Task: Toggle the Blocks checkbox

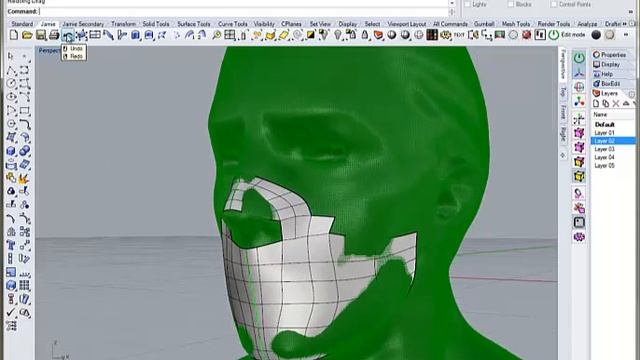Action: click(x=511, y=4)
